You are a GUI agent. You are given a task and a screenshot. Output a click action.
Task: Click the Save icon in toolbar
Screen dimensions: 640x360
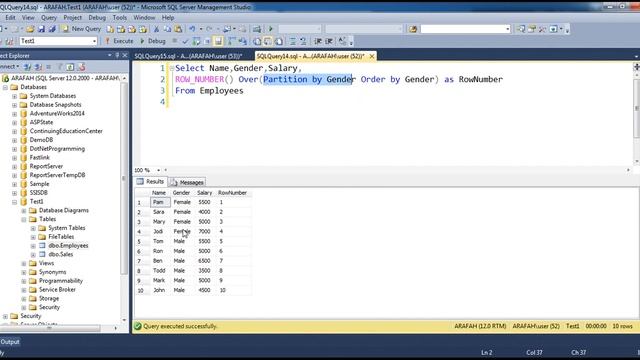[x=41, y=29]
